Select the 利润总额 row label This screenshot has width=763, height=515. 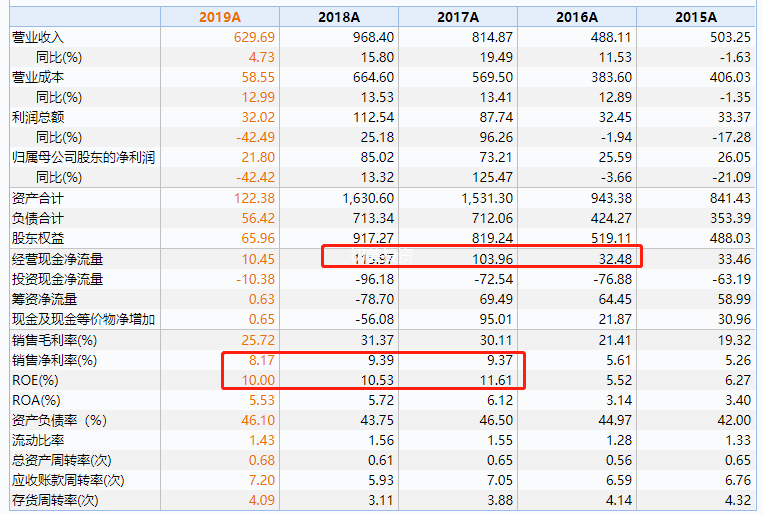37,117
